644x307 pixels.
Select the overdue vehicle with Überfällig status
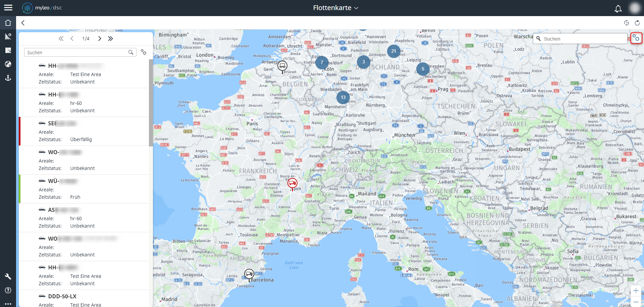click(x=84, y=131)
